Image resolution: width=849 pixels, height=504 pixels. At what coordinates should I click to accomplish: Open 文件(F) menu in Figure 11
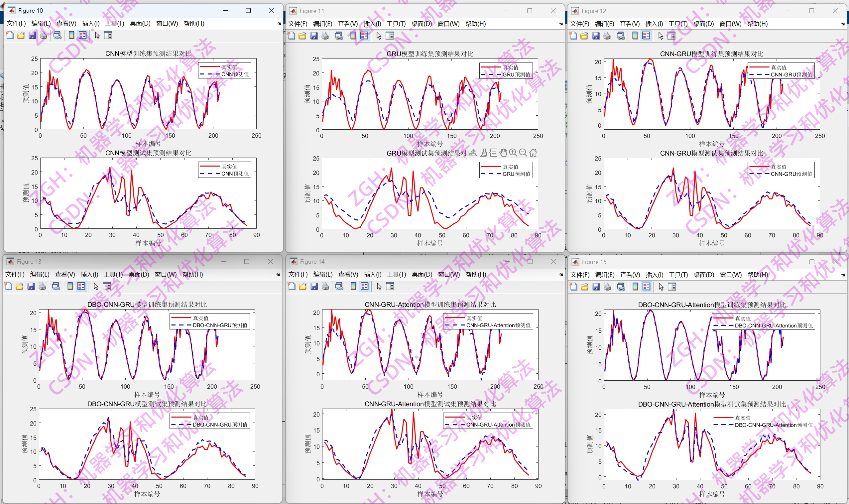point(298,24)
